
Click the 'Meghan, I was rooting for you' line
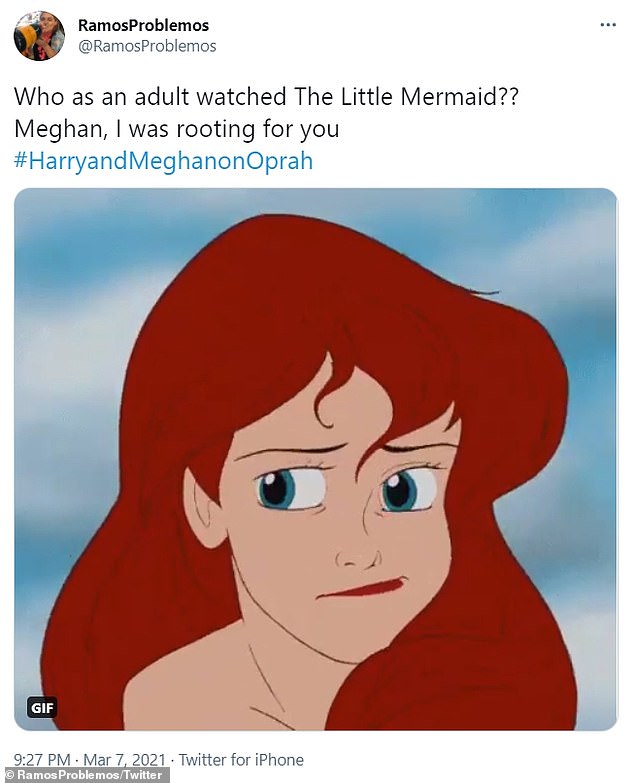(177, 129)
